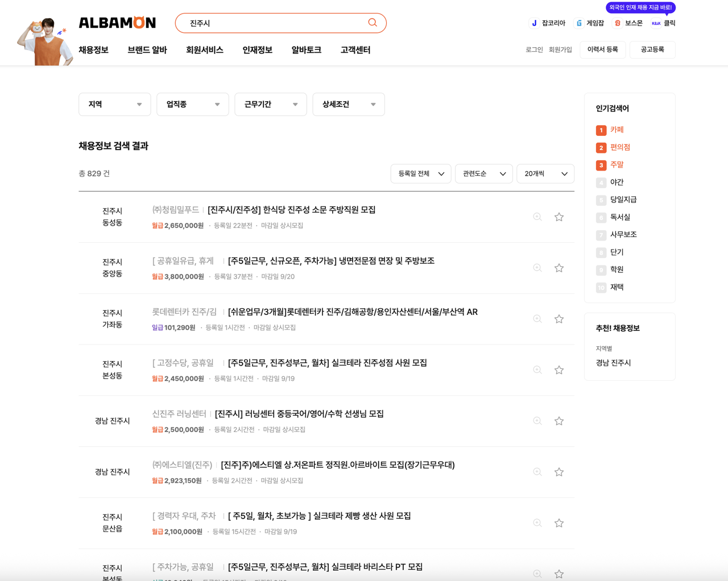
Task: Click the ALBAMON logo
Action: 117,23
